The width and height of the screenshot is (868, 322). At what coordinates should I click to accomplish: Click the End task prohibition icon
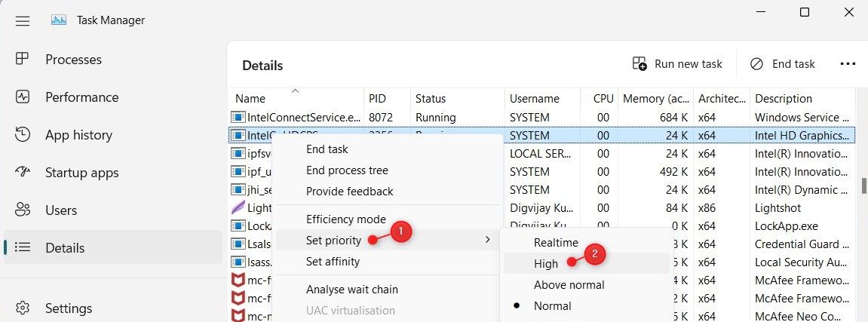[756, 63]
